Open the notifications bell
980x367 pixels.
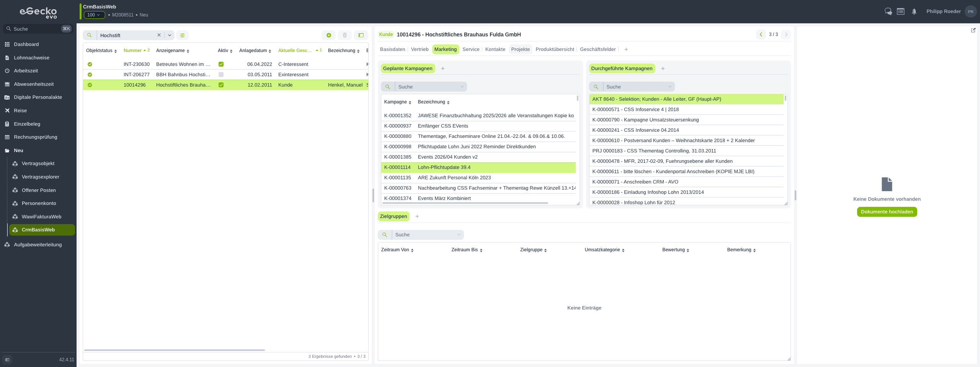point(914,11)
